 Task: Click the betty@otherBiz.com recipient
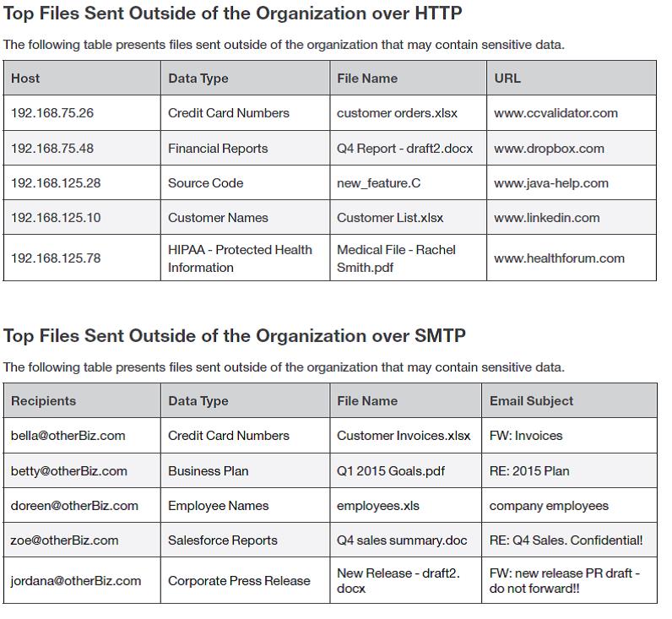pos(68,471)
